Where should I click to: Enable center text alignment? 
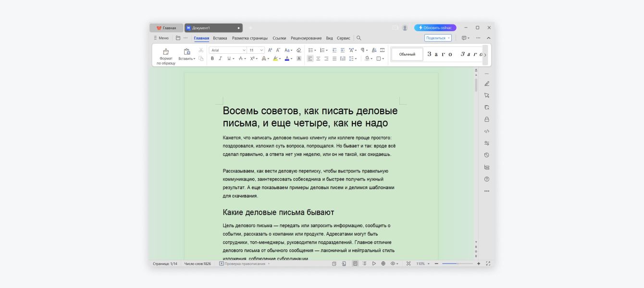click(x=319, y=59)
